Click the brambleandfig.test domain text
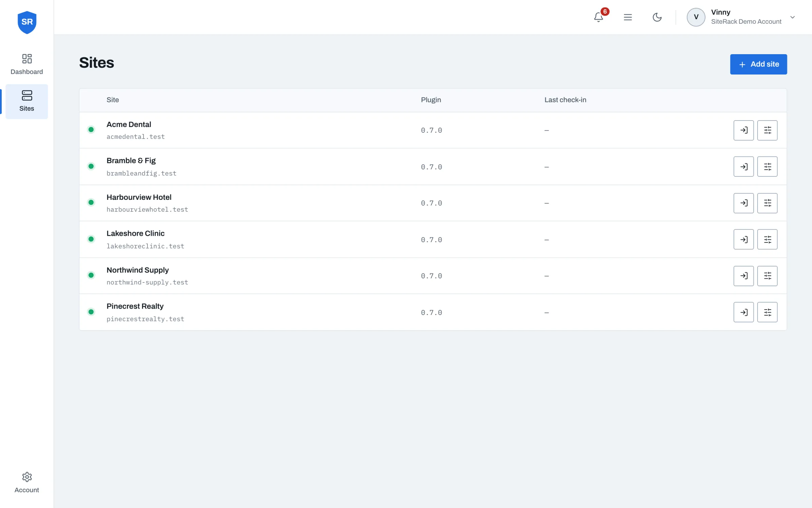Image resolution: width=812 pixels, height=508 pixels. 141,173
